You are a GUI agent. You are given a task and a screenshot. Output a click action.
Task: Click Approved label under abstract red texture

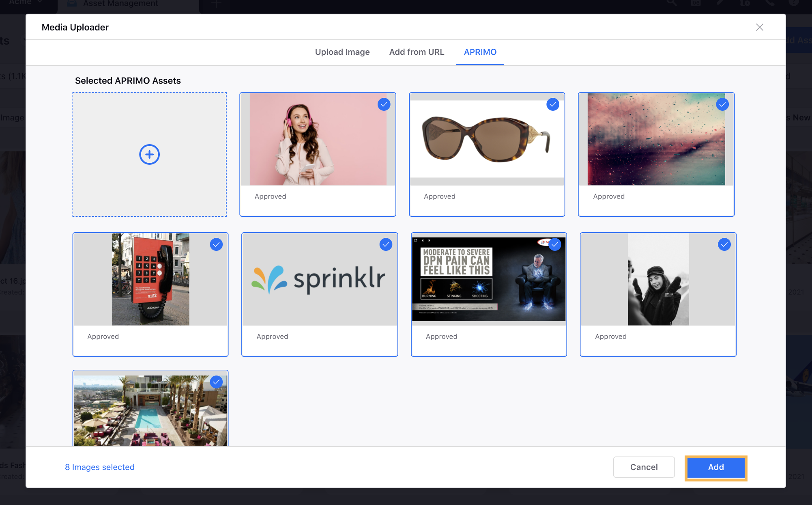pyautogui.click(x=609, y=196)
